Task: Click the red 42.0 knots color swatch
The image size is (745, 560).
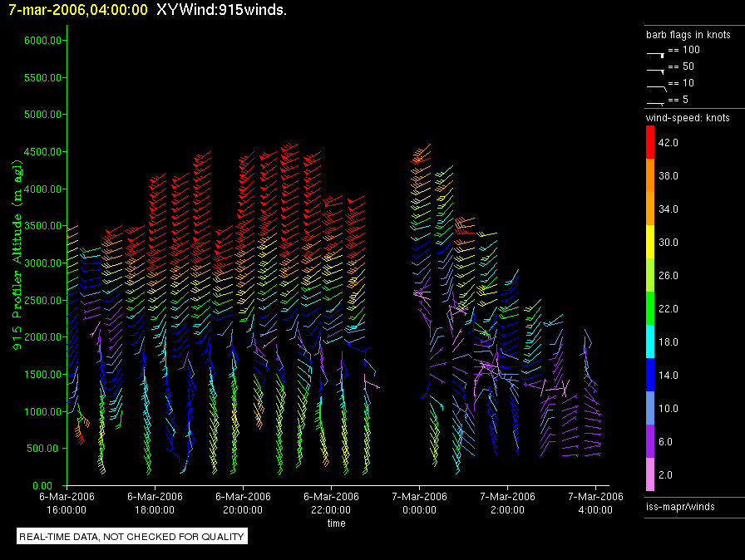Action: (651, 143)
